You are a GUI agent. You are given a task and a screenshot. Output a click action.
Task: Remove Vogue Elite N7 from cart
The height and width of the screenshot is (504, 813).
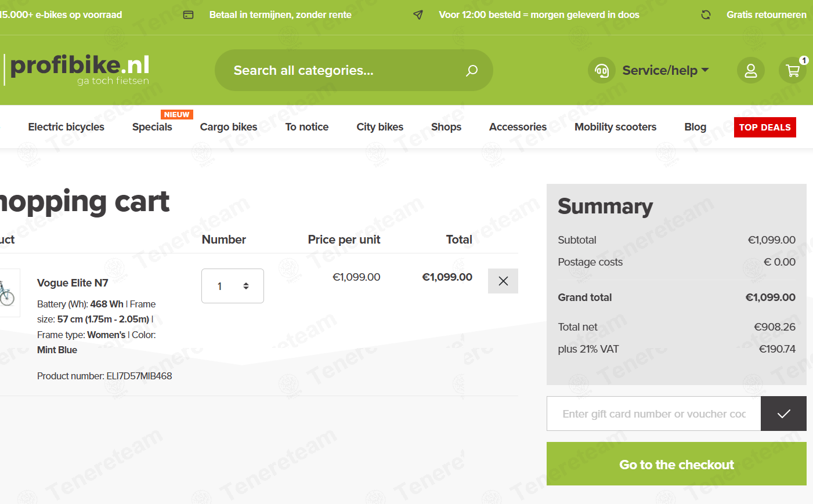(x=503, y=281)
